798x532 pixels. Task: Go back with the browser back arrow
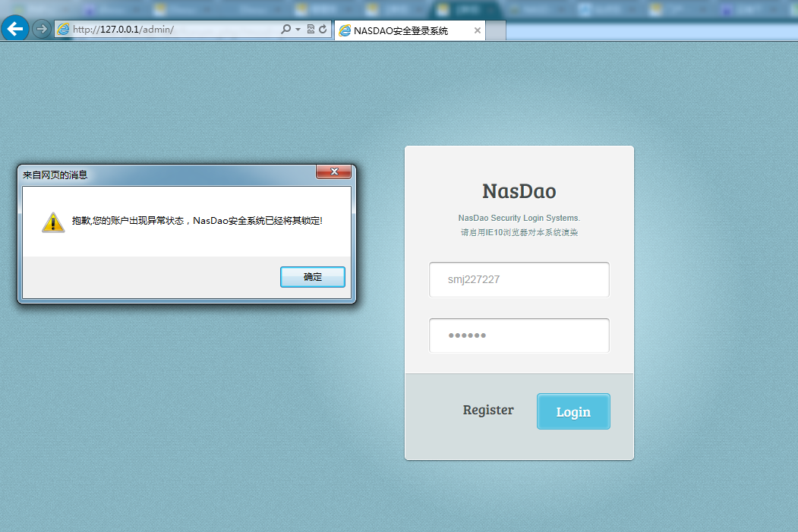coord(15,29)
